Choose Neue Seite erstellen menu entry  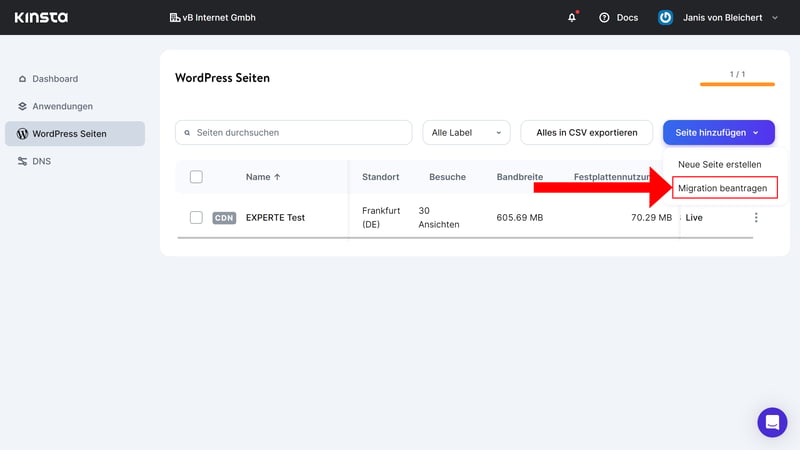[x=719, y=164]
